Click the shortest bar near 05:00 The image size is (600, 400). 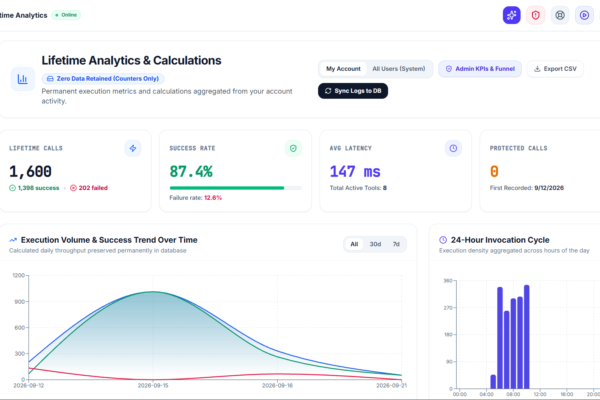(x=493, y=382)
